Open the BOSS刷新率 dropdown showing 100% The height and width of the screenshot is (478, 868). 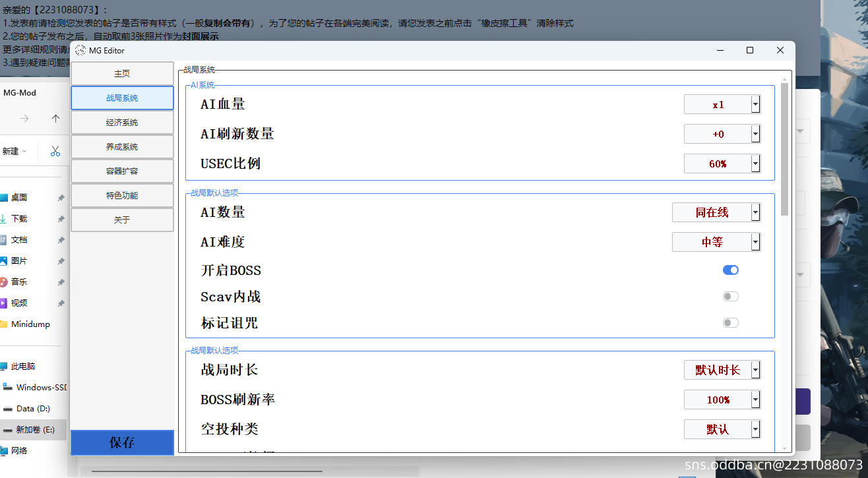(722, 400)
